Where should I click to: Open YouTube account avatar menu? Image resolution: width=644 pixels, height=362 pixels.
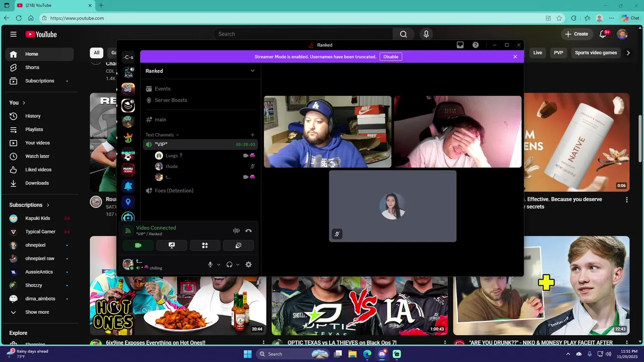[x=622, y=34]
